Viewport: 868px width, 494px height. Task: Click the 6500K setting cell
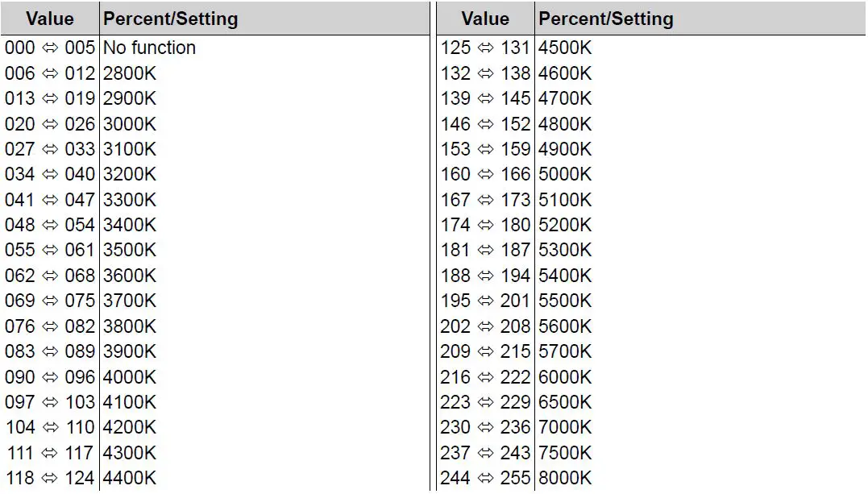point(565,401)
